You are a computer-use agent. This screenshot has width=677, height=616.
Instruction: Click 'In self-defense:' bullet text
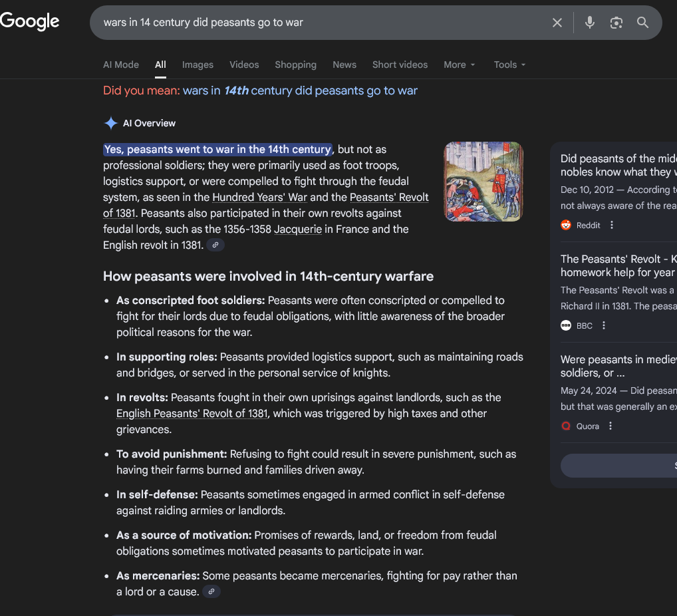[x=157, y=495]
